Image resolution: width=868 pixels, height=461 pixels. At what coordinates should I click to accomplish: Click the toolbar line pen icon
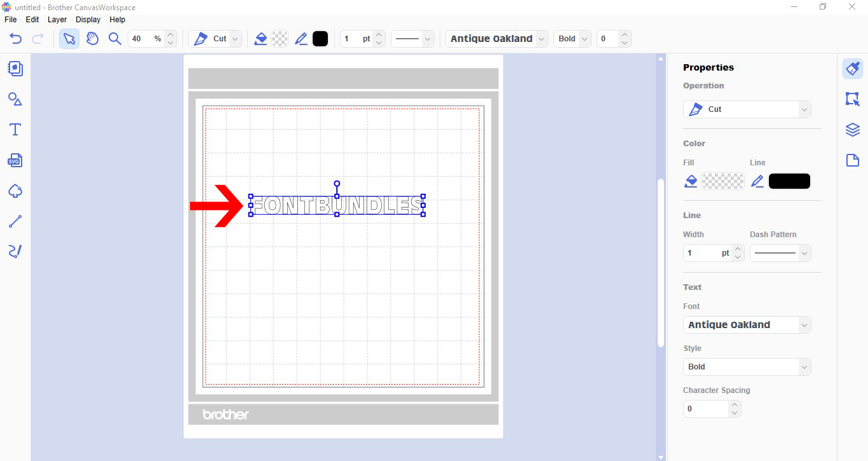pos(301,39)
